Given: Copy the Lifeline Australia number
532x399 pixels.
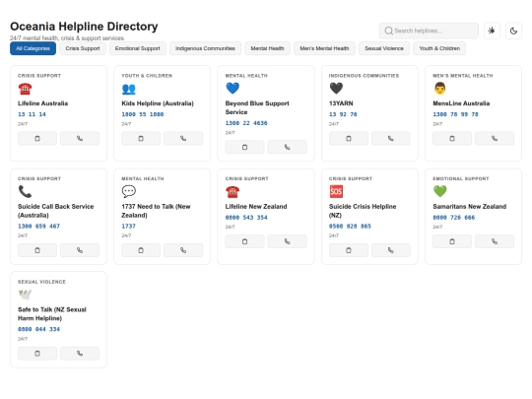Looking at the screenshot, I should 37,139.
